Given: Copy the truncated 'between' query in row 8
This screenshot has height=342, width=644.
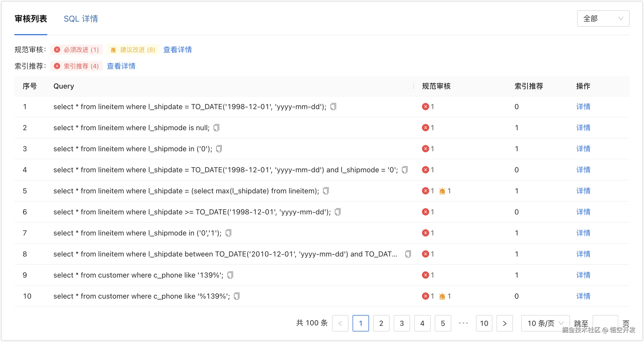Looking at the screenshot, I should [x=408, y=254].
